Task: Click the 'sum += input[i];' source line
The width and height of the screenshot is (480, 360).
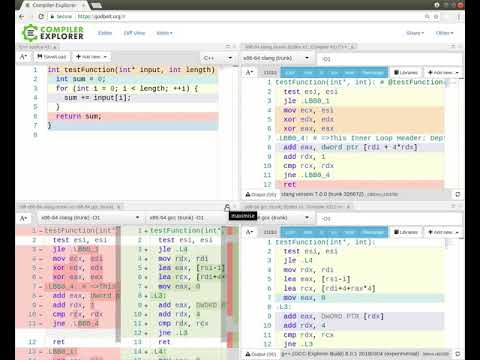Action: 133,98
